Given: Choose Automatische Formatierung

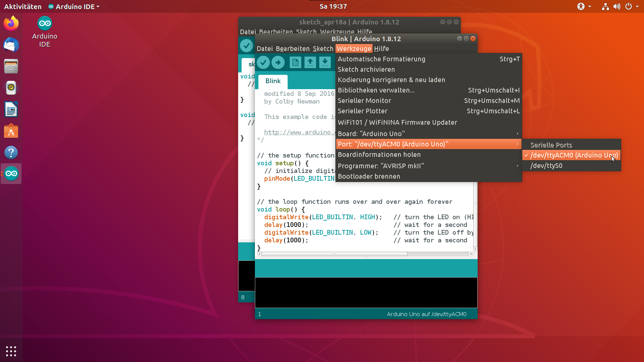Looking at the screenshot, I should 429,59.
